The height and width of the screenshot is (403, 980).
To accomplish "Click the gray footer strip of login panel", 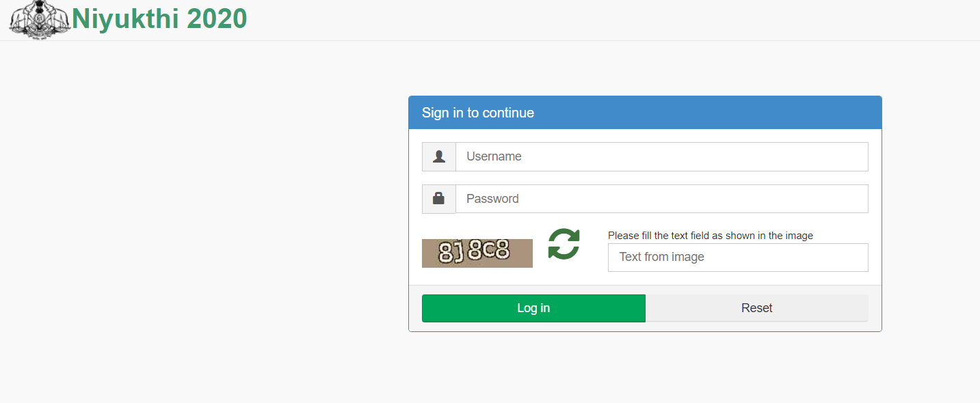I will pyautogui.click(x=645, y=308).
